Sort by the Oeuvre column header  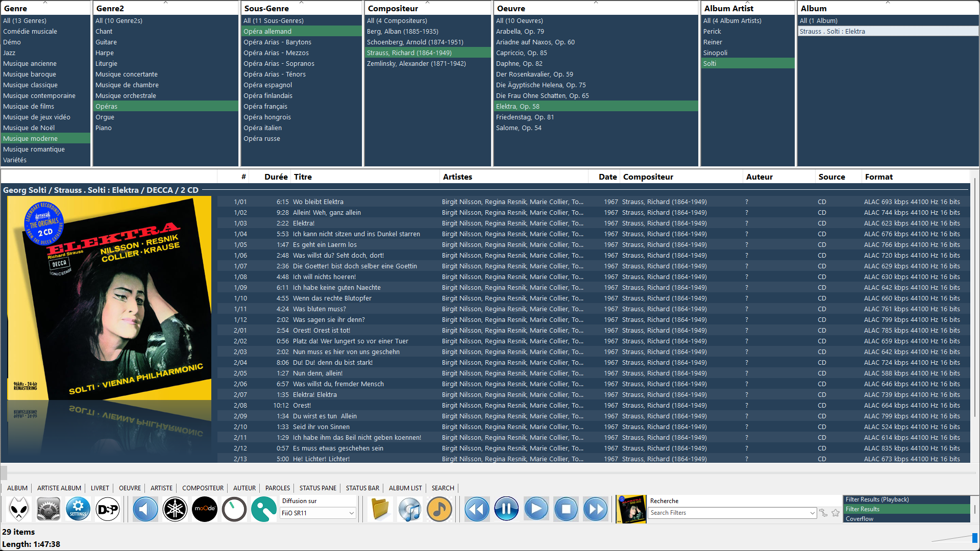596,8
